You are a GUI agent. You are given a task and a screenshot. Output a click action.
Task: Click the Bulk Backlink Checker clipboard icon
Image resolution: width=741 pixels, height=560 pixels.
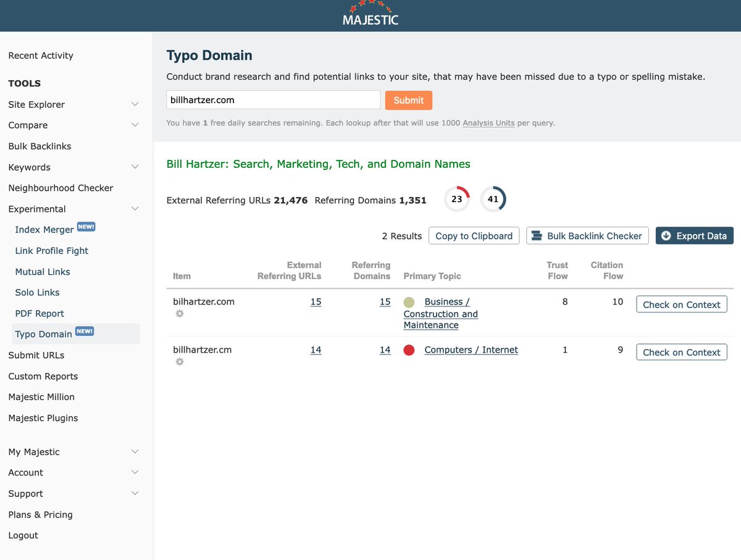tap(536, 235)
